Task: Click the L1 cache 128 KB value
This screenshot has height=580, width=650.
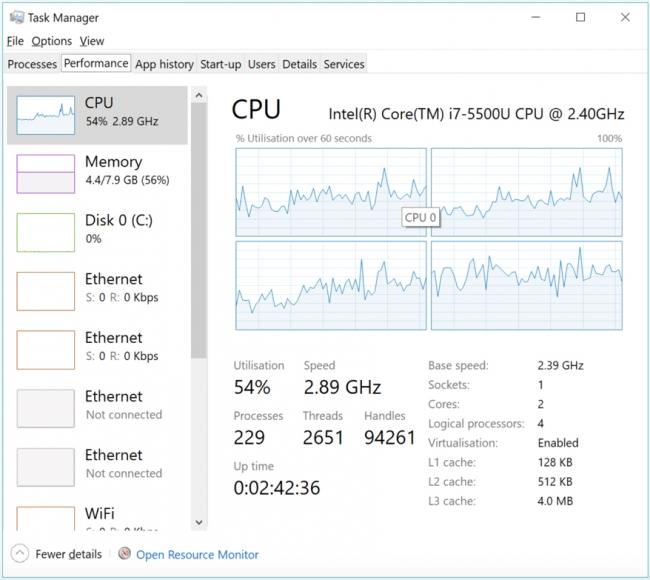Action: click(x=555, y=462)
